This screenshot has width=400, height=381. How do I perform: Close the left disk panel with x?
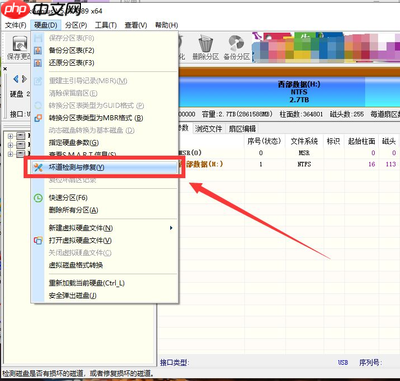(x=5, y=69)
